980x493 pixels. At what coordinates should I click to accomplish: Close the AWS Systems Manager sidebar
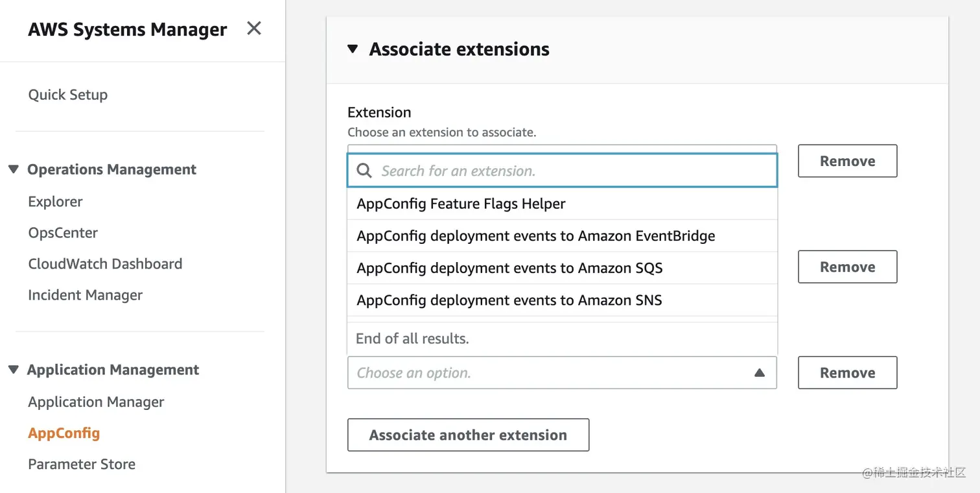[254, 29]
